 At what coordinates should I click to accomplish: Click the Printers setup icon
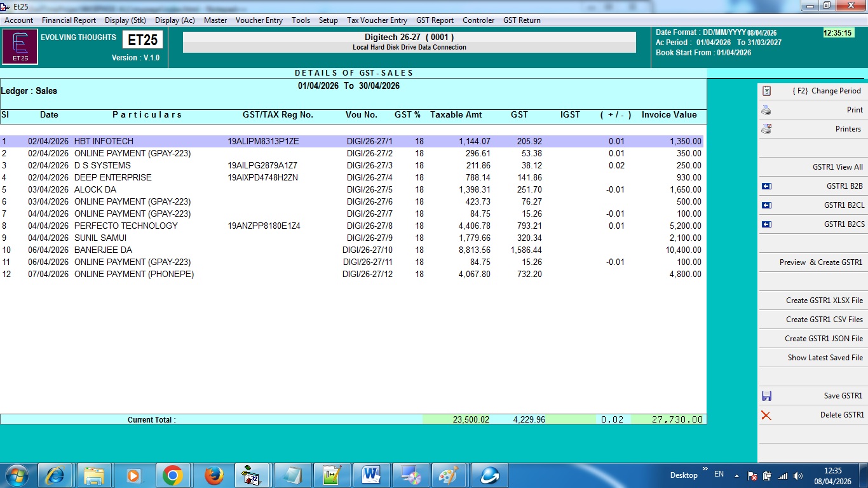(x=766, y=129)
